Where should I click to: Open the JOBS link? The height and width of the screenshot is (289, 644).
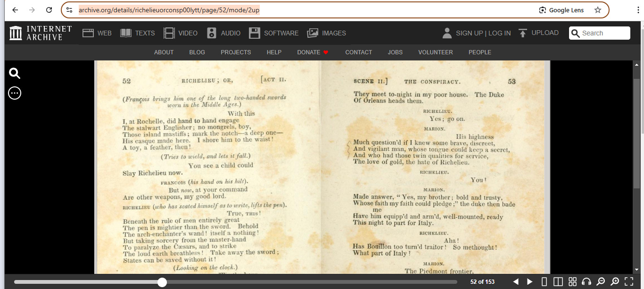395,52
